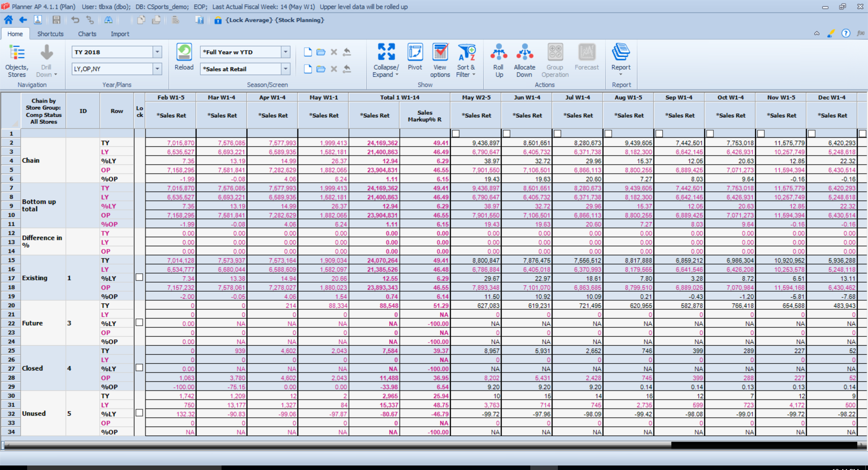Open the Sales at Retail screen dropdown

285,69
